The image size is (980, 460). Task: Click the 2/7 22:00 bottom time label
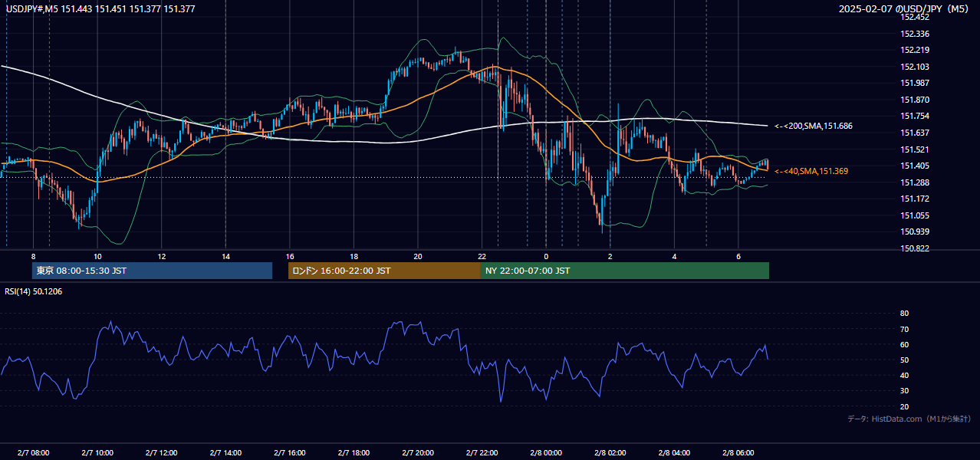coord(482,453)
